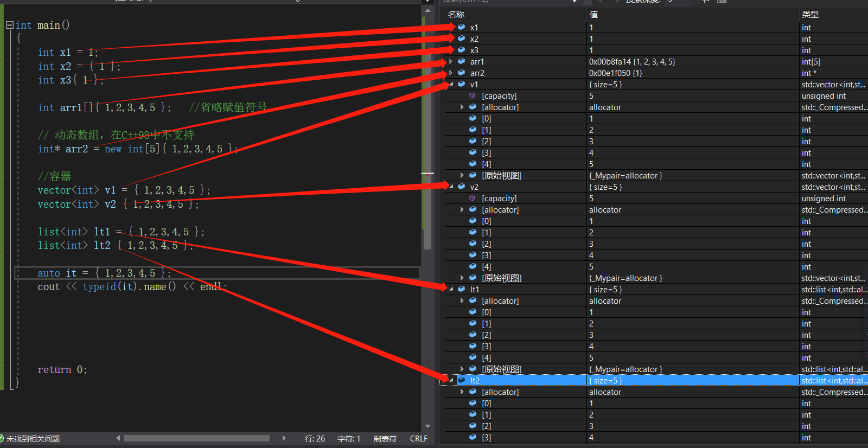This screenshot has width=868, height=448.
Task: Select the { size=5 } value of v1
Action: coord(605,84)
